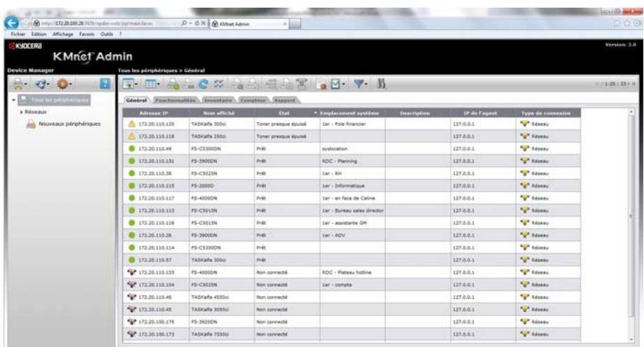
Task: Sort by the Nom affiché column header
Action: point(221,113)
